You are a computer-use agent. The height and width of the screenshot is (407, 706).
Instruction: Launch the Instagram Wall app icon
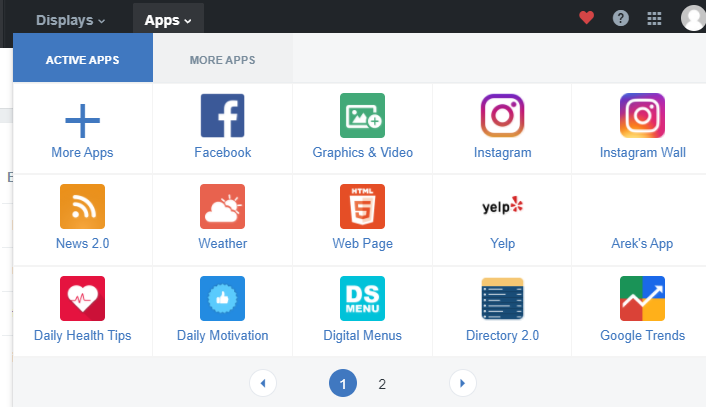[642, 116]
